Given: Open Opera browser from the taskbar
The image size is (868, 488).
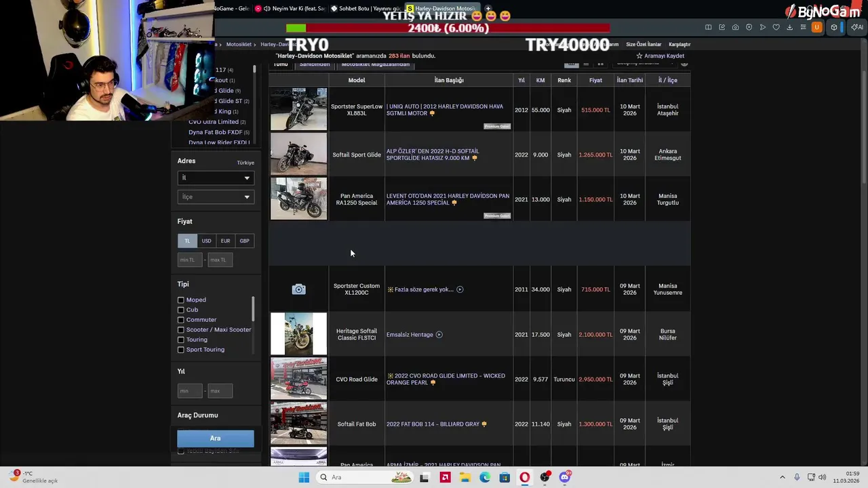Looking at the screenshot, I should pos(525,477).
